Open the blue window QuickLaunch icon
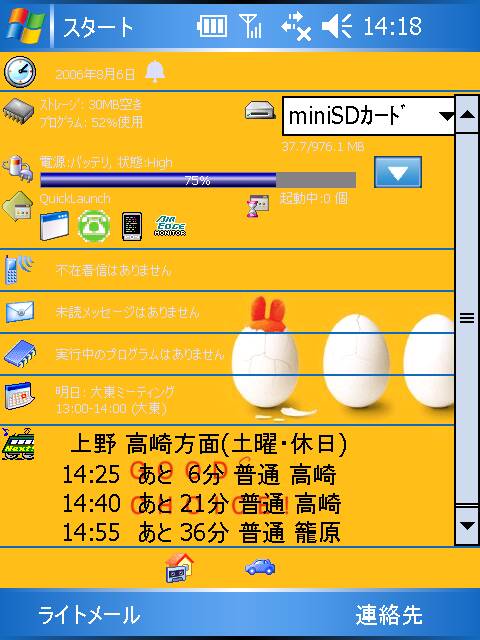The width and height of the screenshot is (480, 640). (x=54, y=226)
